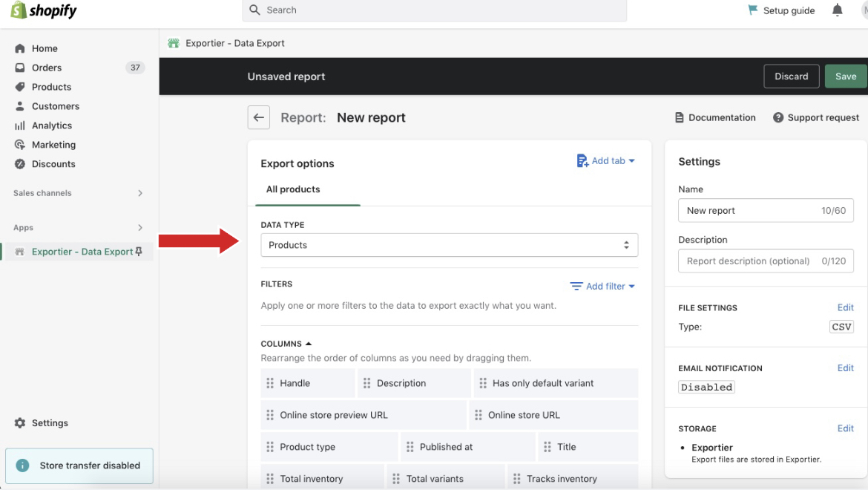Click the report Name input field

766,210
